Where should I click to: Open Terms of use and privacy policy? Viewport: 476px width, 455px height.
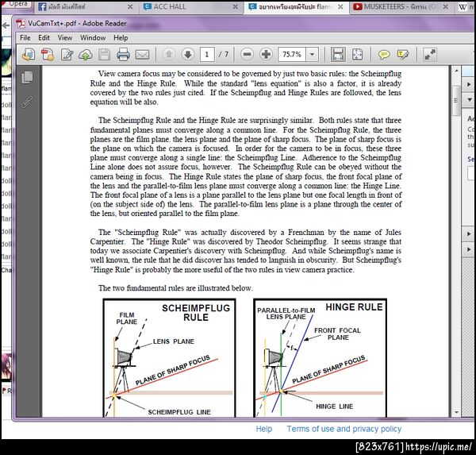click(x=344, y=429)
